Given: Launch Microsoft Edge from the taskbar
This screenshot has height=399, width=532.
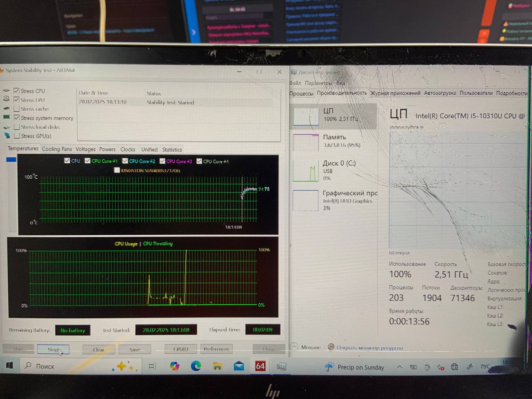Looking at the screenshot, I should coord(196,366).
